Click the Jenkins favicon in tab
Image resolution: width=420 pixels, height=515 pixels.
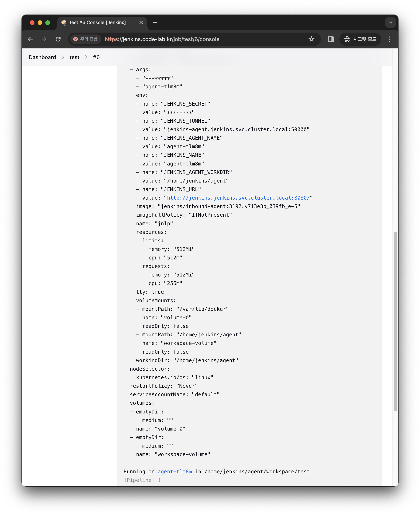click(x=64, y=22)
